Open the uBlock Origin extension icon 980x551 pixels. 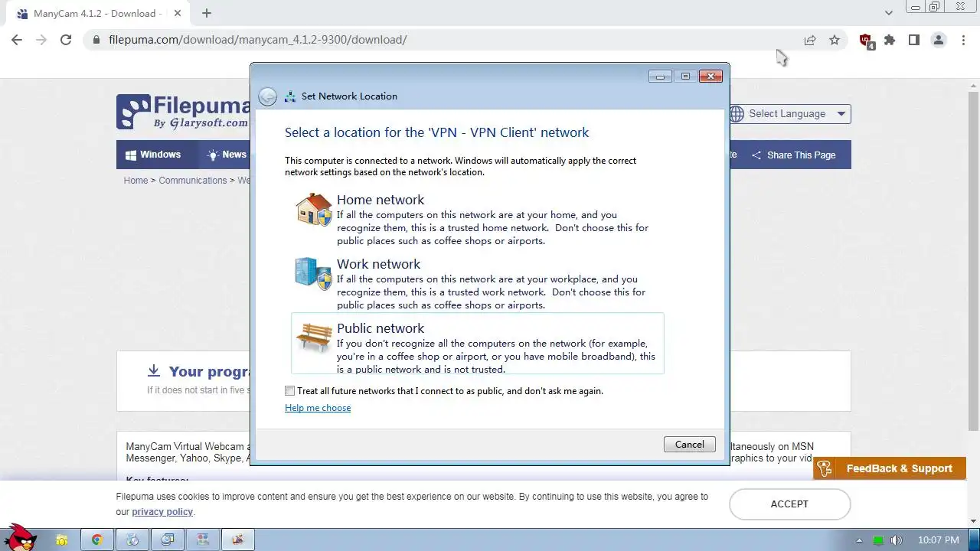866,41
